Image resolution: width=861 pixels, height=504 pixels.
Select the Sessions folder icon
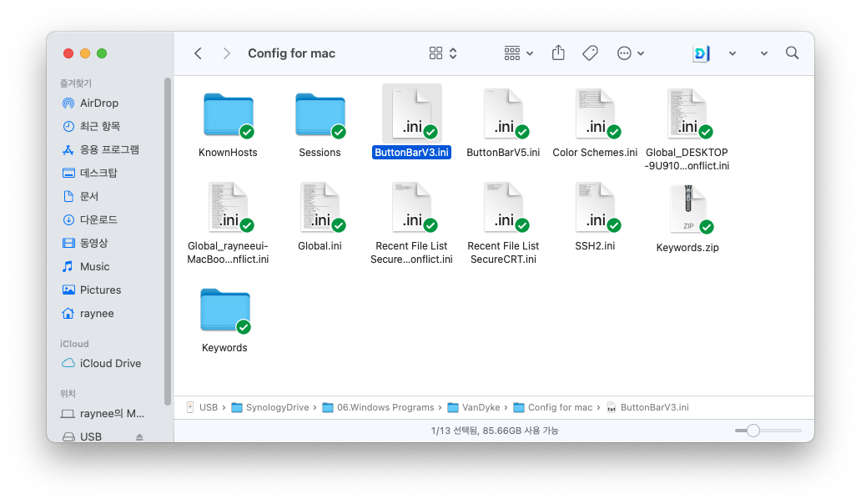pyautogui.click(x=320, y=115)
